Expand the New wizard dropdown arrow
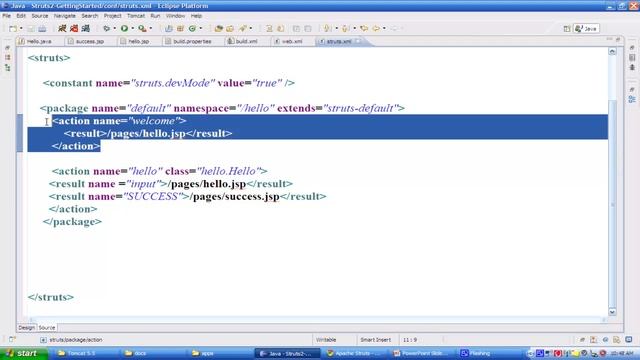Screen dimensions: 640x360 (x=21, y=29)
